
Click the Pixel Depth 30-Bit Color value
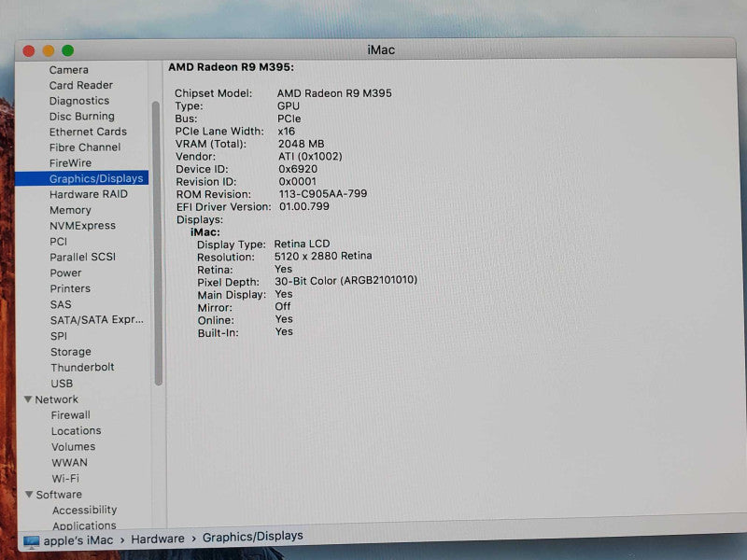[345, 281]
